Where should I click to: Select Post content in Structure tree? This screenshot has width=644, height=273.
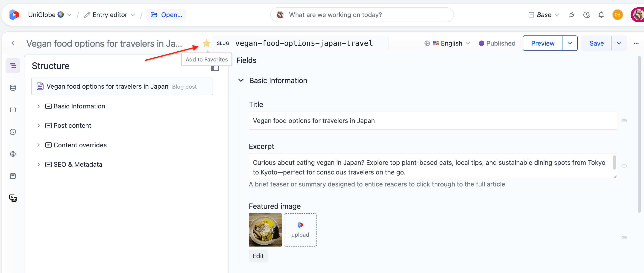[72, 125]
